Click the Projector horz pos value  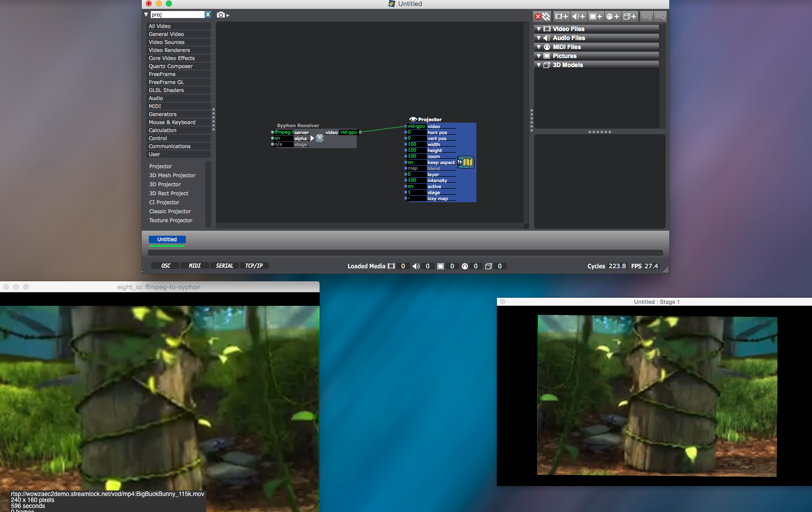click(x=416, y=132)
